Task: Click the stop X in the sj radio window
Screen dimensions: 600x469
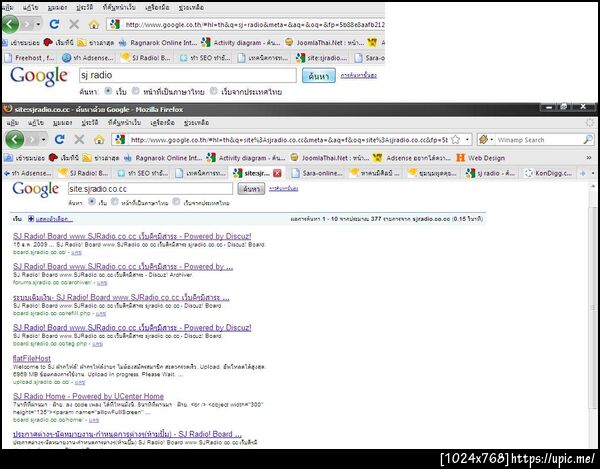Action: pos(74,24)
